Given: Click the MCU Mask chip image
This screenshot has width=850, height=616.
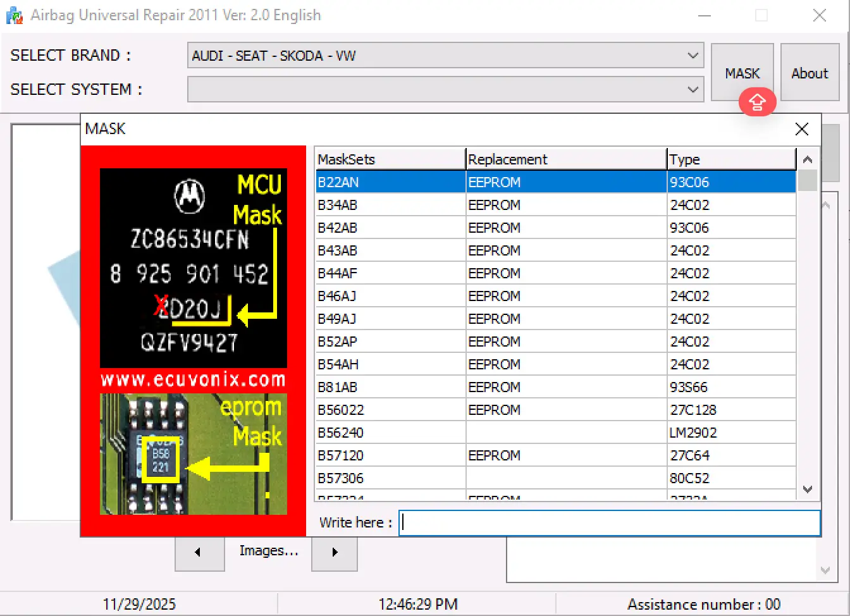Looking at the screenshot, I should [193, 268].
